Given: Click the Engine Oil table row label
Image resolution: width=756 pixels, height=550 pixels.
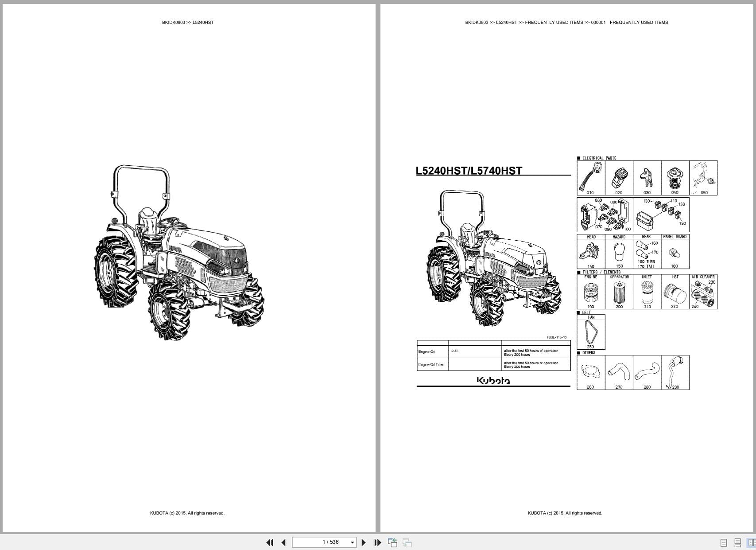Looking at the screenshot, I should (x=426, y=352).
